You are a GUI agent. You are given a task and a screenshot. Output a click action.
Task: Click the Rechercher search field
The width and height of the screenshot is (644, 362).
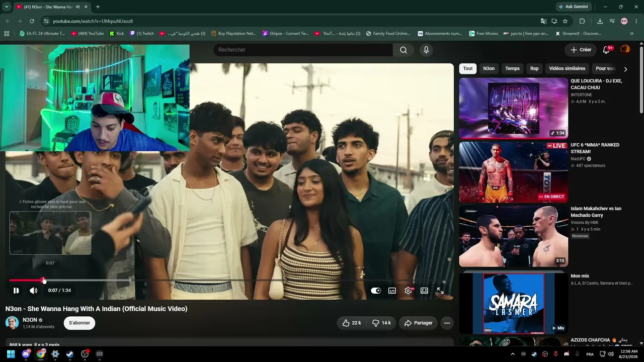[x=303, y=50]
